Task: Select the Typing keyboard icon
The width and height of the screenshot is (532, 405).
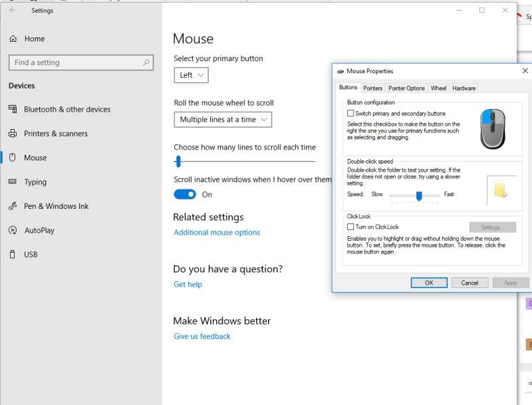Action: tap(12, 182)
